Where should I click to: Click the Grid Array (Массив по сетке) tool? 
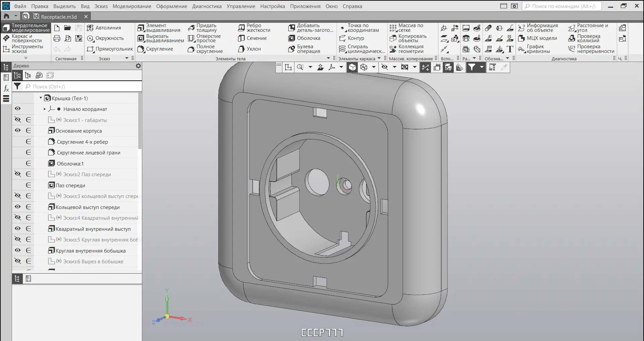coord(406,28)
